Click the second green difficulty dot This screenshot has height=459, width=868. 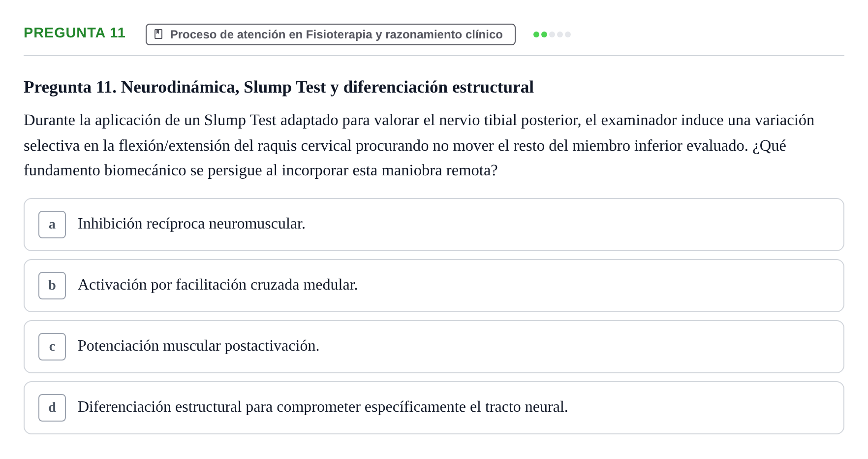[x=544, y=34]
